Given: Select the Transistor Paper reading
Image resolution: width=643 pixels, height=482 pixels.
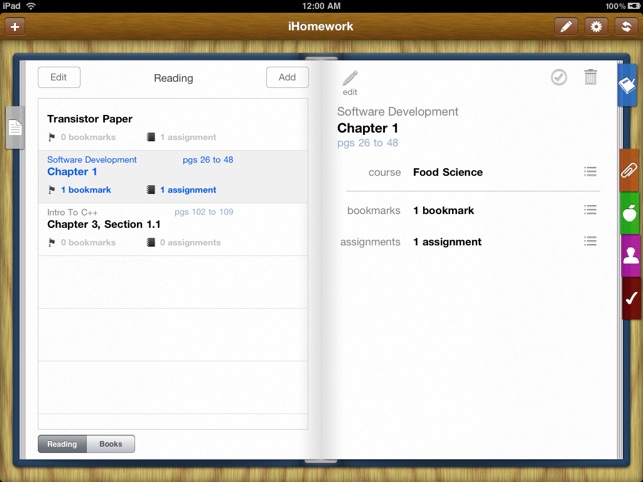Looking at the screenshot, I should 173,125.
